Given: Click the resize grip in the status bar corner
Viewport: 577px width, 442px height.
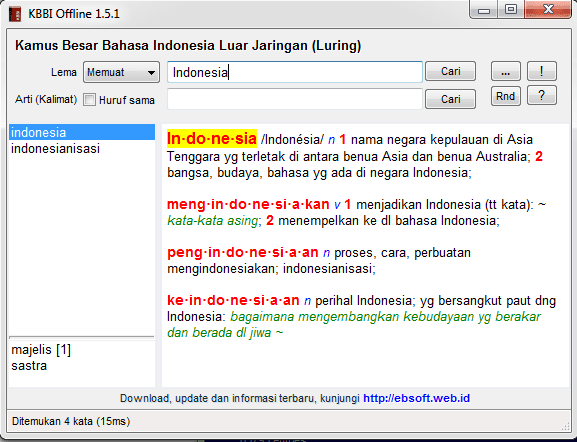Looking at the screenshot, I should click(x=566, y=427).
